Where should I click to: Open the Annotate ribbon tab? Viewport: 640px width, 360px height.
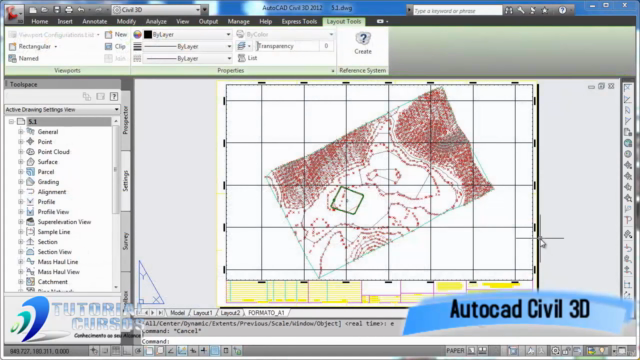[x=95, y=21]
